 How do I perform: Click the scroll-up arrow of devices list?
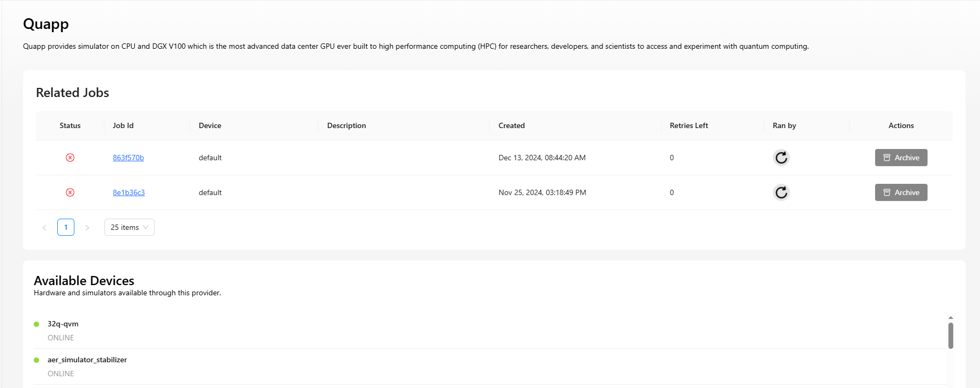click(951, 318)
